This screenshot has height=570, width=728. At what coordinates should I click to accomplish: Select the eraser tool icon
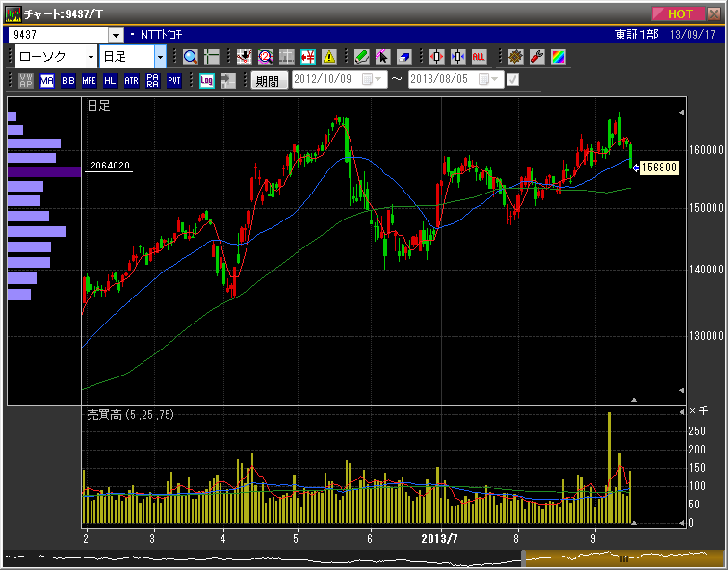(404, 57)
